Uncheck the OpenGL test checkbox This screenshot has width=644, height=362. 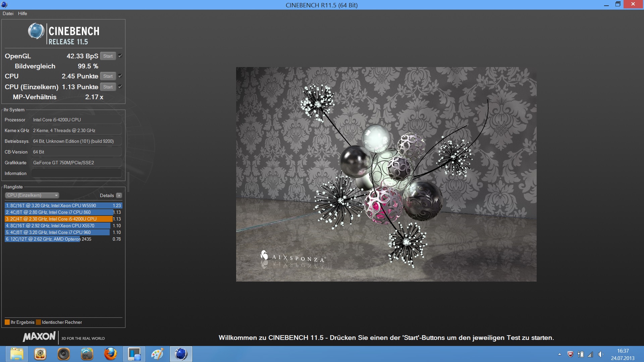(x=120, y=56)
